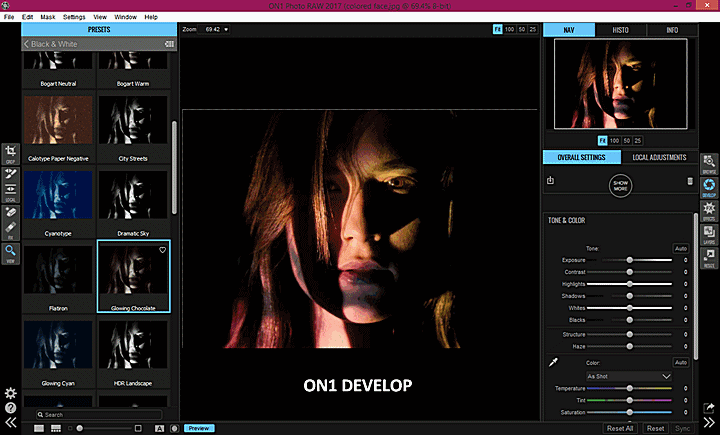The width and height of the screenshot is (720, 435).
Task: Switch to the Info tab
Action: tap(672, 30)
